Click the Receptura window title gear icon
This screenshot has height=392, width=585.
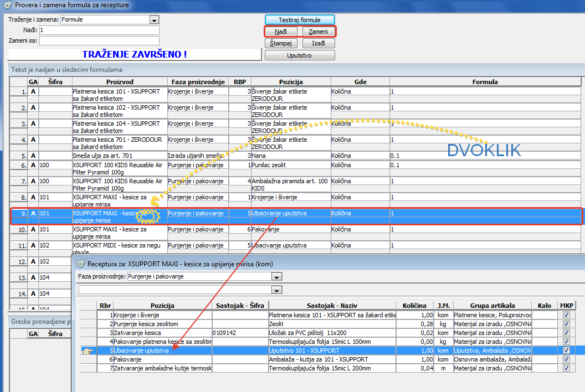(80, 264)
